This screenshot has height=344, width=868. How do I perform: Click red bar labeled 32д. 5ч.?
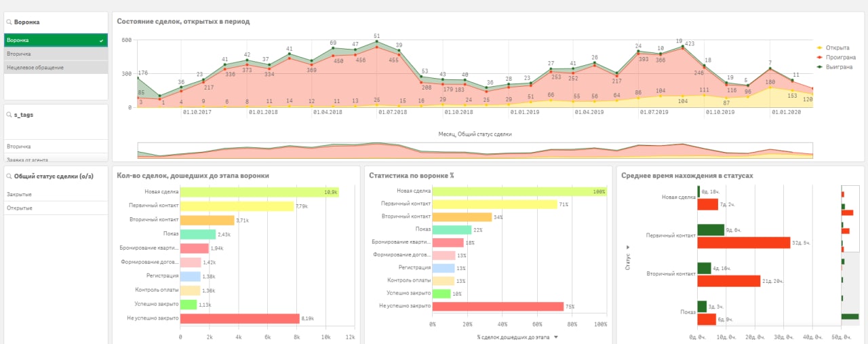(x=743, y=242)
